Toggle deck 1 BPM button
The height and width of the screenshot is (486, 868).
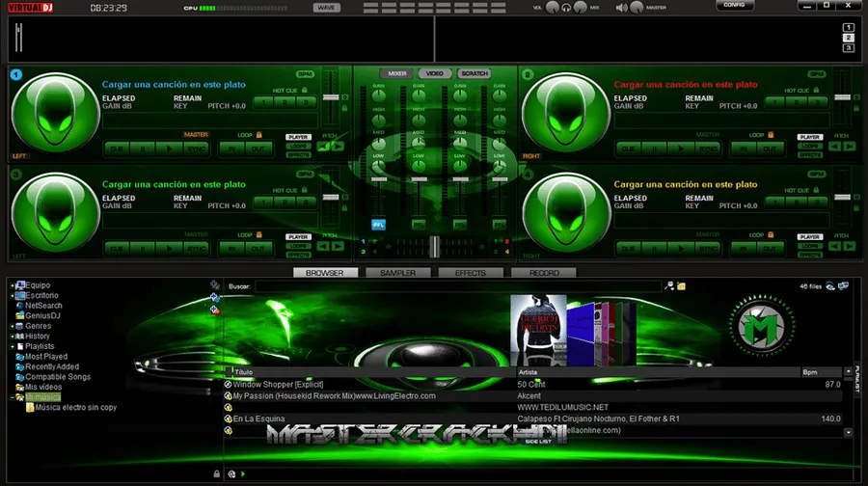point(305,74)
